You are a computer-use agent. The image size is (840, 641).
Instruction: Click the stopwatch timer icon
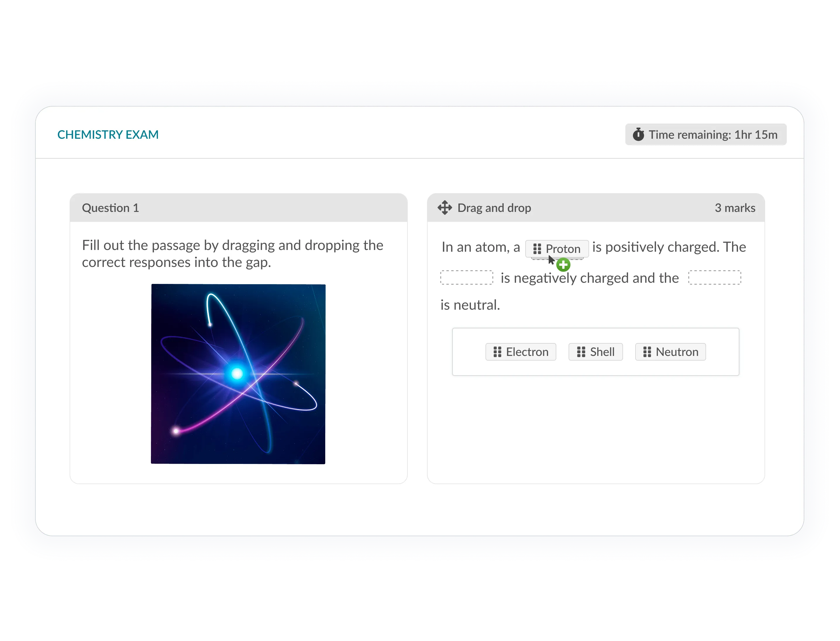(638, 134)
